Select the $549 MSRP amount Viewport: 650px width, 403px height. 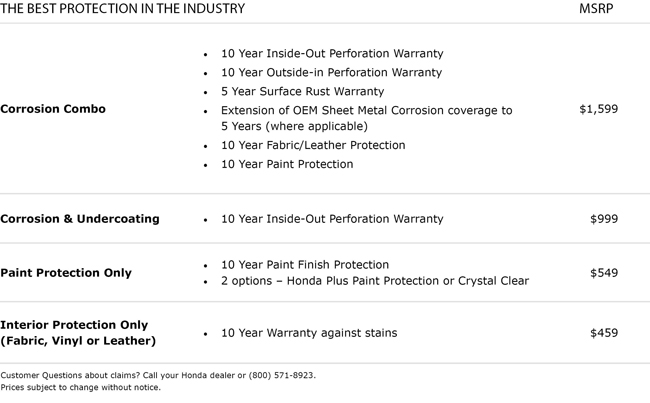tap(604, 273)
